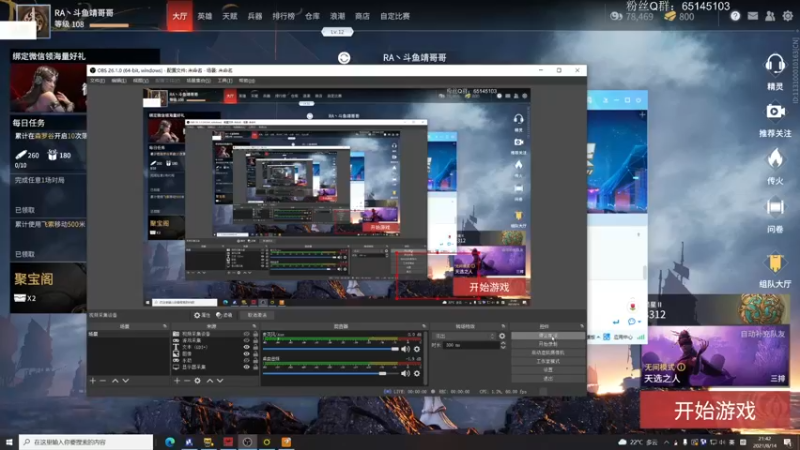This screenshot has width=800, height=450.
Task: Open microphone channel gear settings in OBS mixer
Action: pyautogui.click(x=417, y=349)
